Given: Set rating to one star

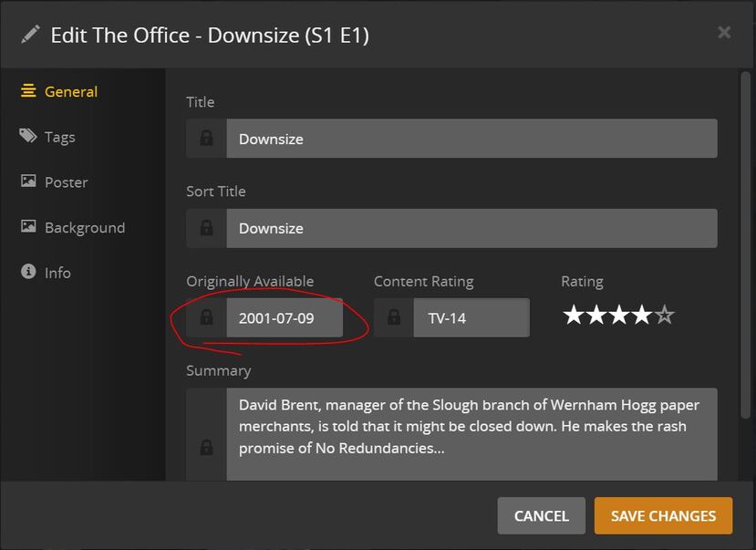Looking at the screenshot, I should click(574, 315).
